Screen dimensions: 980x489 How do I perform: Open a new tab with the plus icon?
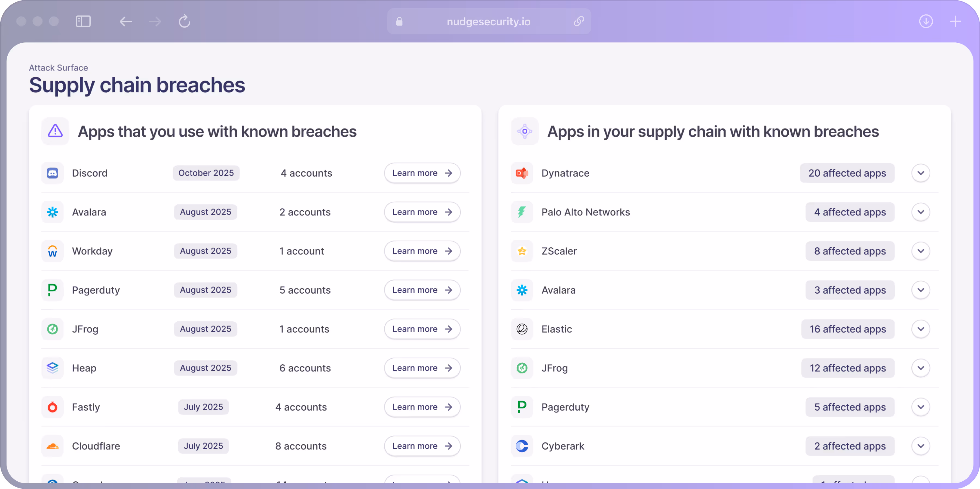955,21
